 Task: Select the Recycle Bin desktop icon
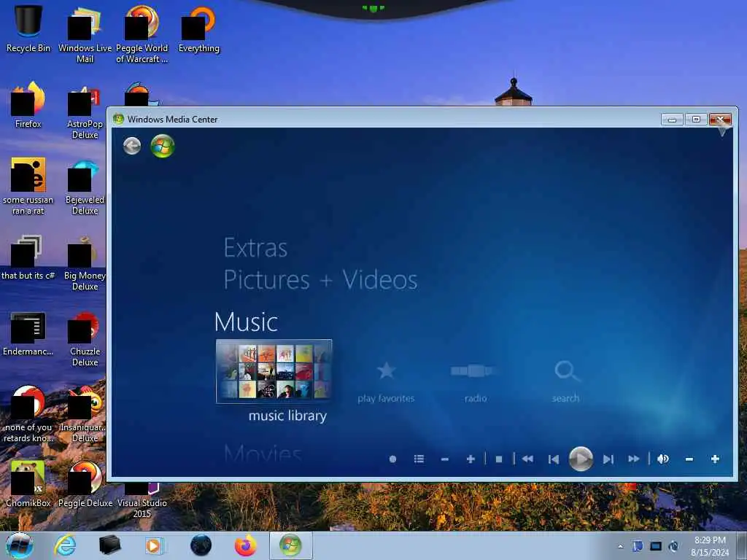coord(28,29)
